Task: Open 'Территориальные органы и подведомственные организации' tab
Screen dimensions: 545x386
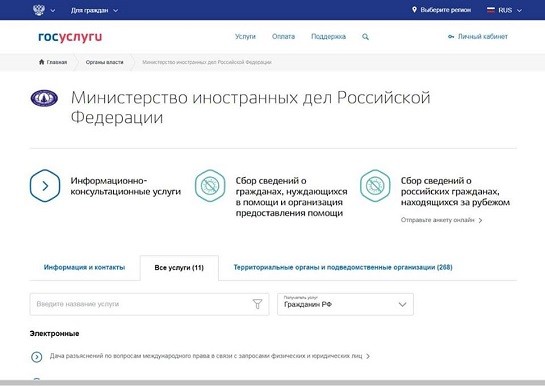Action: point(343,267)
